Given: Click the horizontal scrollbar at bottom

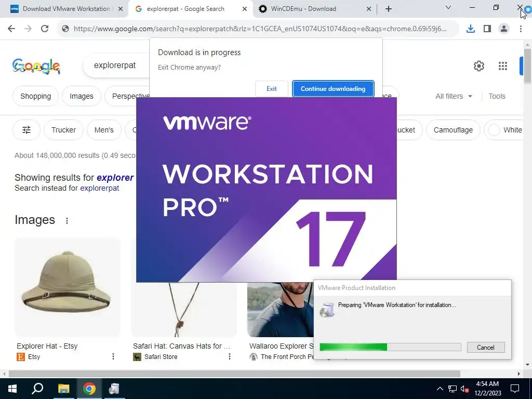Looking at the screenshot, I should (x=234, y=374).
